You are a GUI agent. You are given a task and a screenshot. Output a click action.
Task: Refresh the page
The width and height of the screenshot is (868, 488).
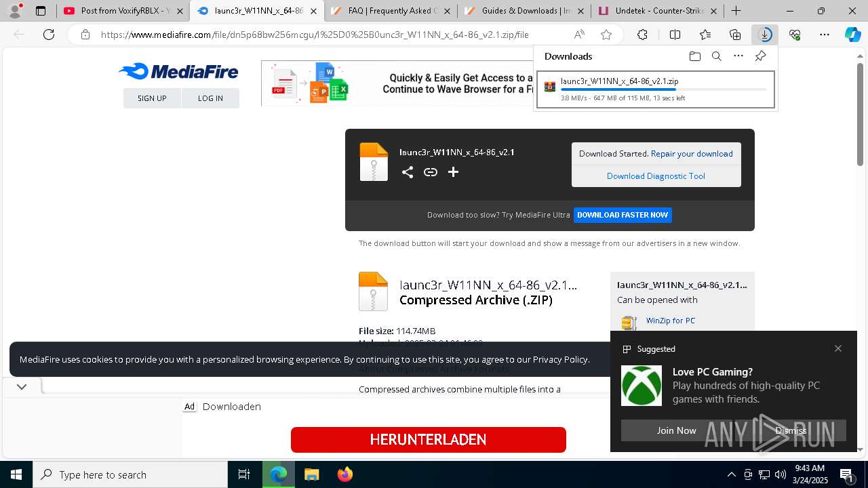49,35
